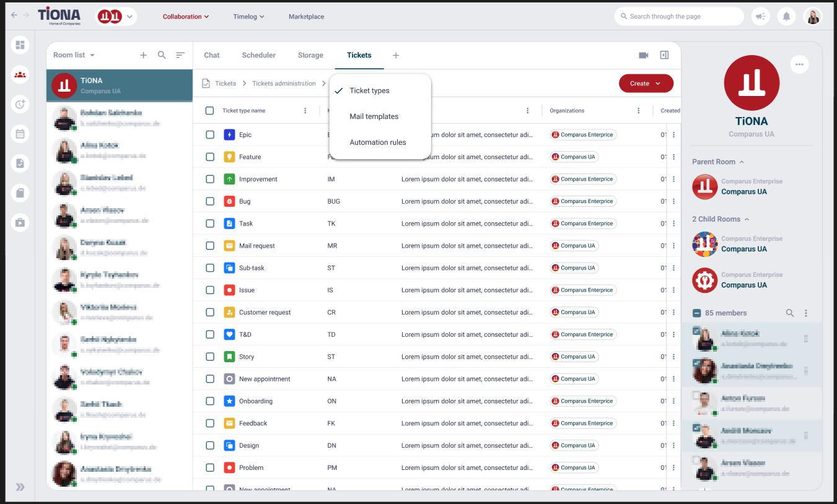Open the company switcher dropdown
The height and width of the screenshot is (504, 837).
[116, 17]
